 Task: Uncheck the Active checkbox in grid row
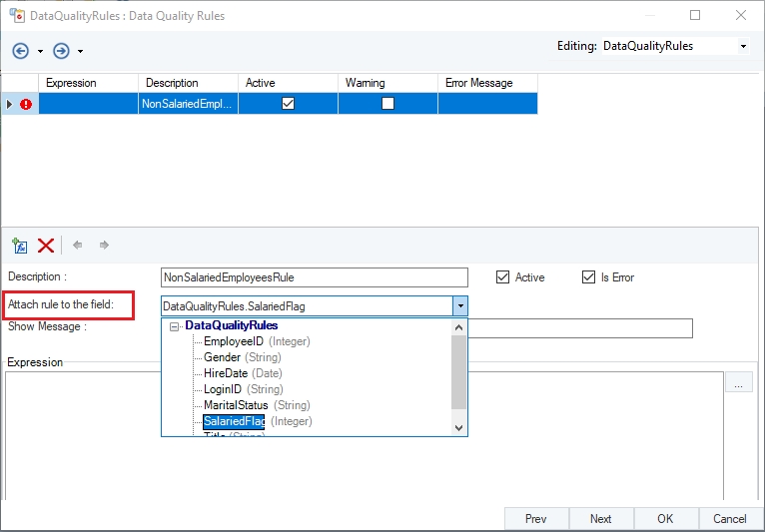click(288, 103)
